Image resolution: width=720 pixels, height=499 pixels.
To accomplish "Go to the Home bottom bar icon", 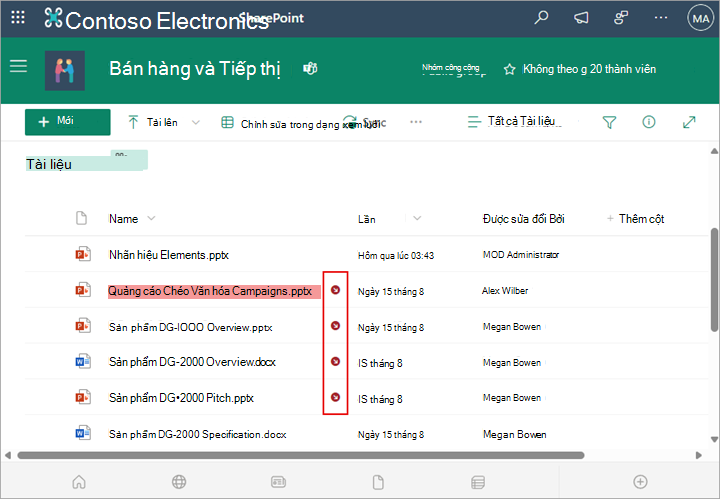I will coord(79,482).
